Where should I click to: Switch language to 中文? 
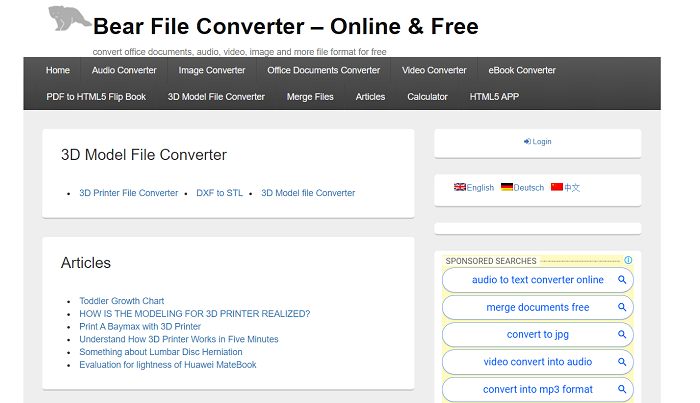click(572, 187)
